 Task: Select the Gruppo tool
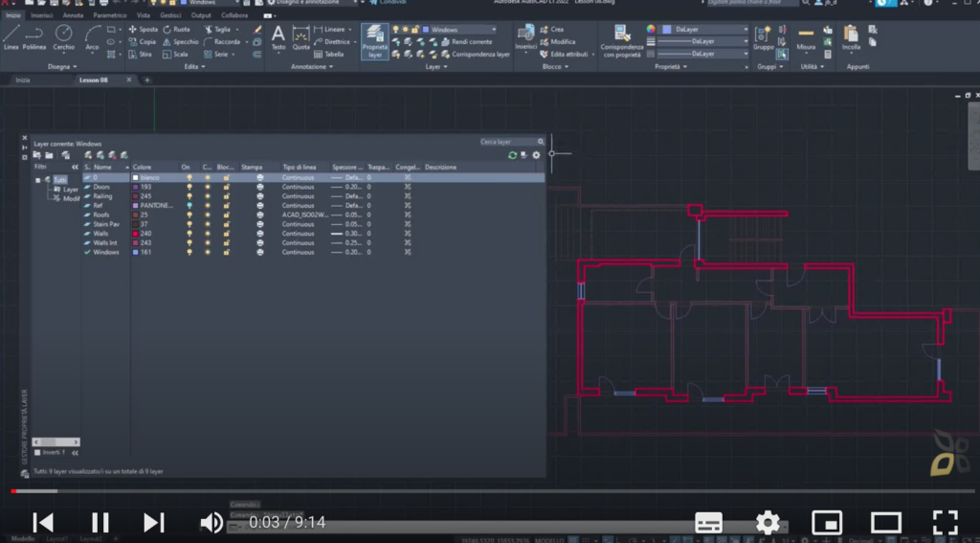pyautogui.click(x=763, y=37)
